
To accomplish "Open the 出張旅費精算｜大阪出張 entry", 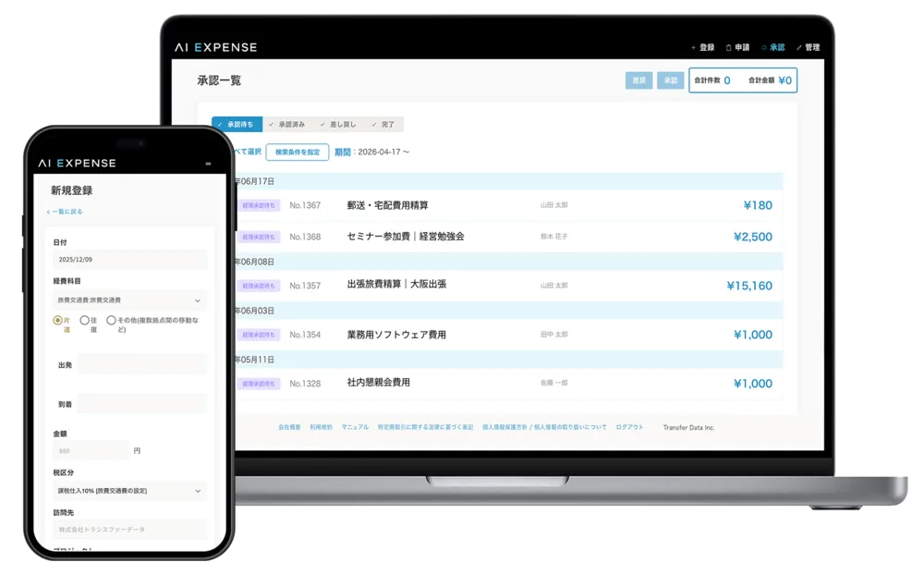I will coord(396,284).
